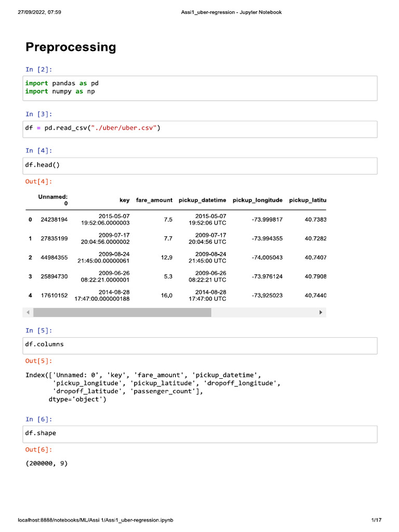The image size is (399, 532).
Task: Select the df.shape code cell
Action: (x=200, y=434)
